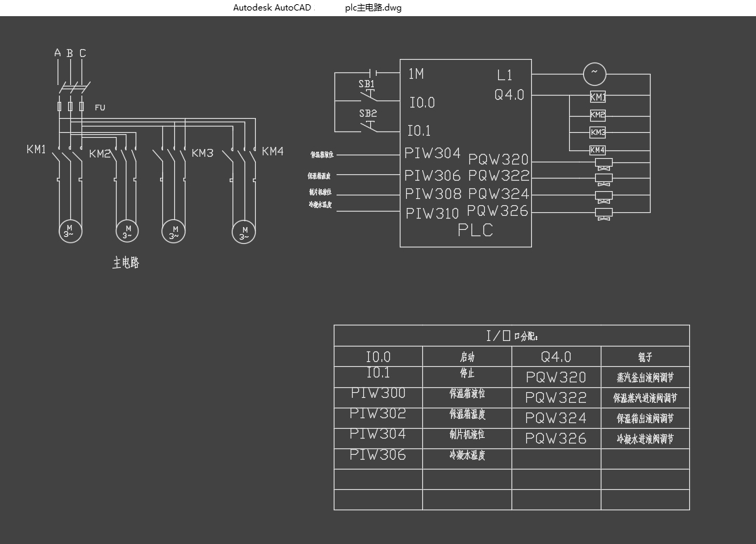Click the PLC label inside the controller block

476,231
